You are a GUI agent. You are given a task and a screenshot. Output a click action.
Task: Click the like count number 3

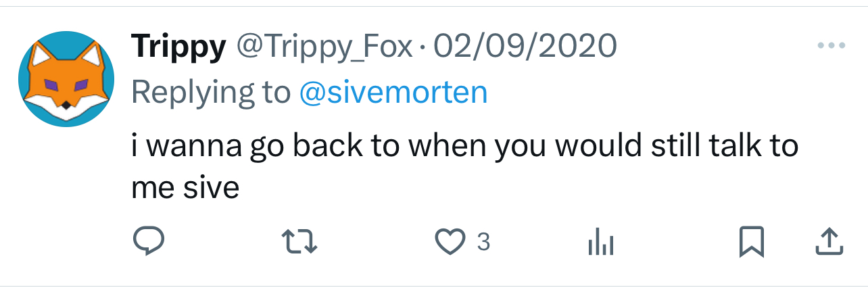tap(483, 241)
